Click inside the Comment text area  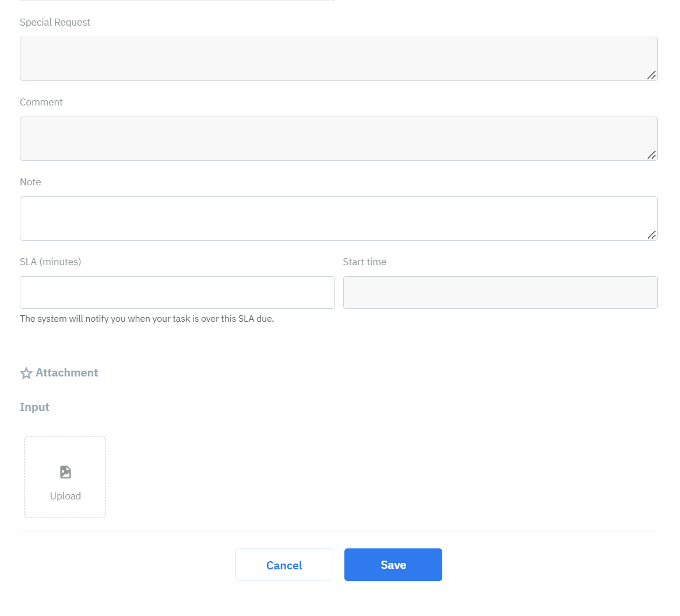[338, 139]
